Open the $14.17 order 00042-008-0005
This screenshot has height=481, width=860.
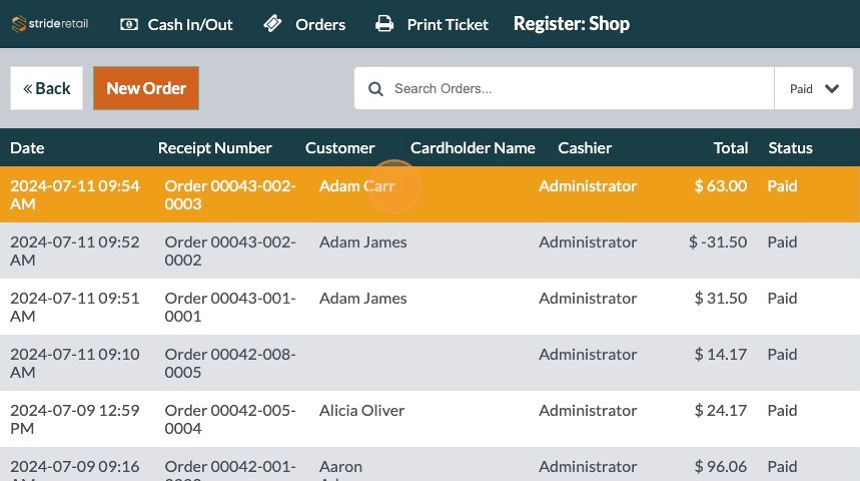(x=430, y=363)
